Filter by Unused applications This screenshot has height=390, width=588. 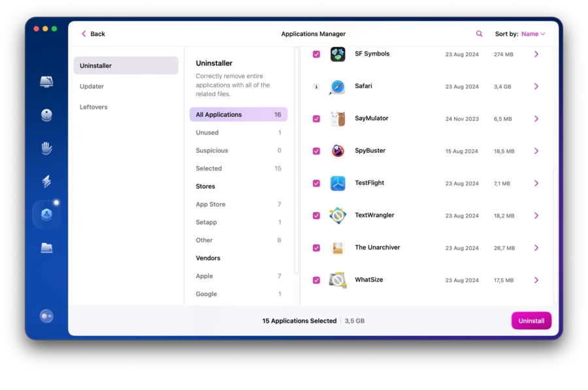238,133
